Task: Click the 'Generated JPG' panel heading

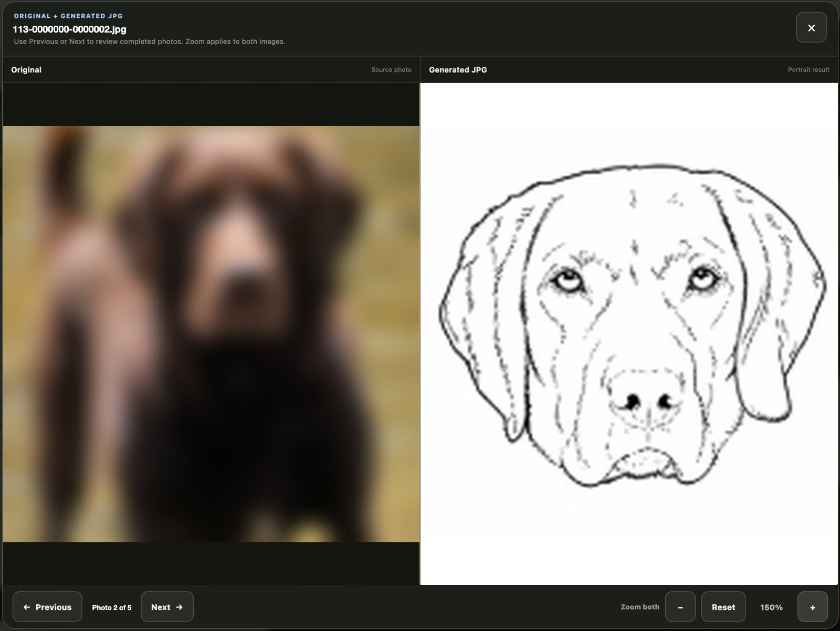Action: point(458,70)
